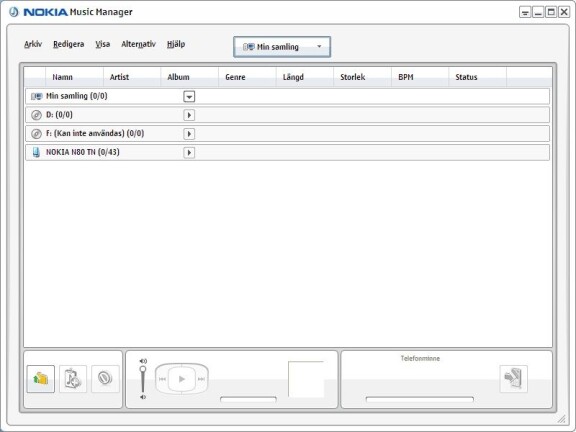Viewport: 576px width, 432px height.
Task: Open the Arkiv menu
Action: (x=33, y=44)
